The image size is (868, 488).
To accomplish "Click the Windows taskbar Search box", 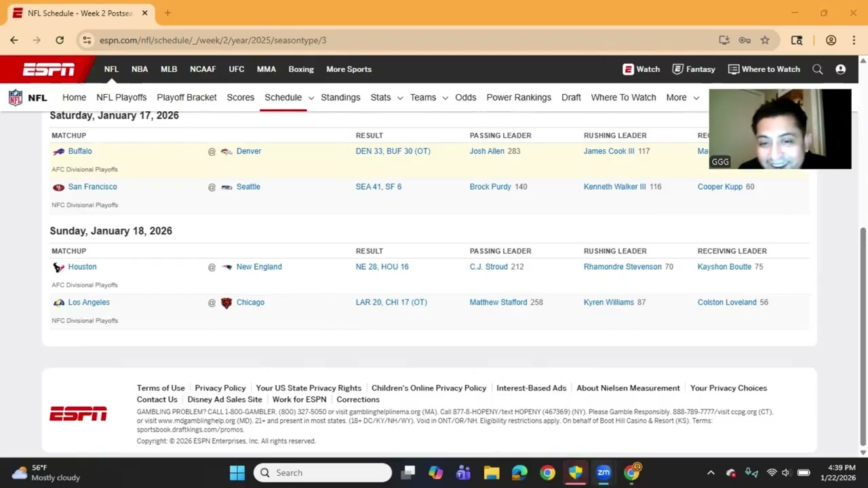I will point(323,472).
